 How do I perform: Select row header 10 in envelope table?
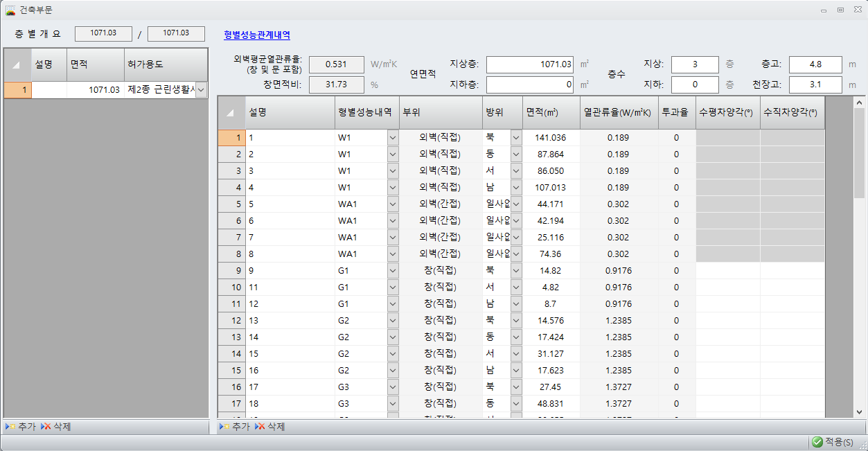(x=231, y=288)
